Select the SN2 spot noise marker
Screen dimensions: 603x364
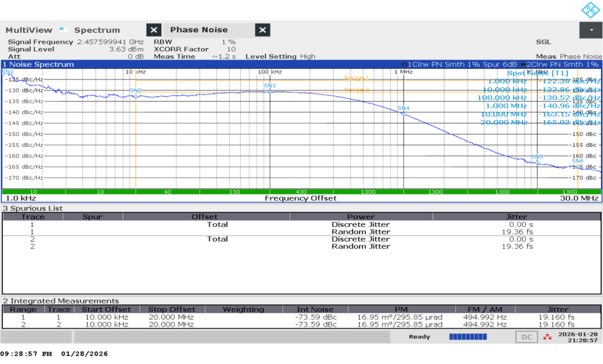(136, 90)
